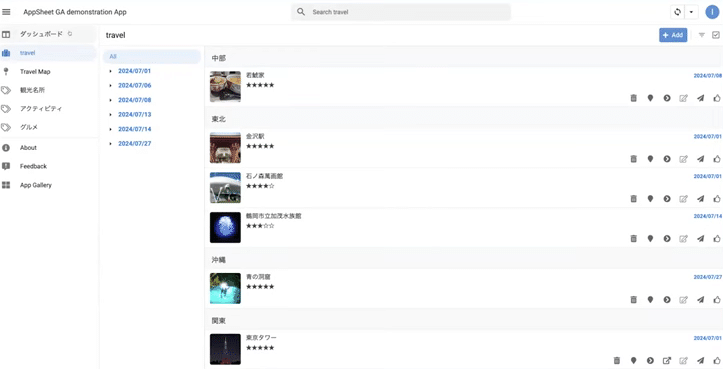Edit the 金沢駅 entry
The height and width of the screenshot is (369, 723).
point(683,159)
